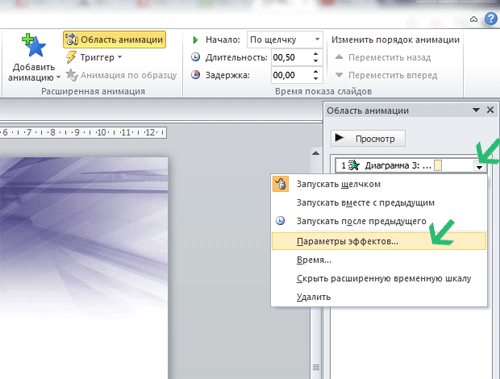
Task: Collapse the ribbon with the caret icon
Action: tap(474, 19)
